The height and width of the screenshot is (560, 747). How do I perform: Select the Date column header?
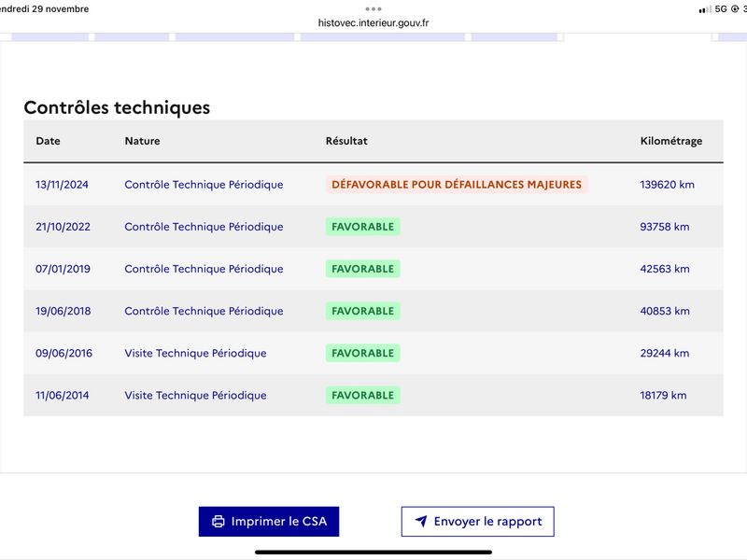(x=49, y=141)
